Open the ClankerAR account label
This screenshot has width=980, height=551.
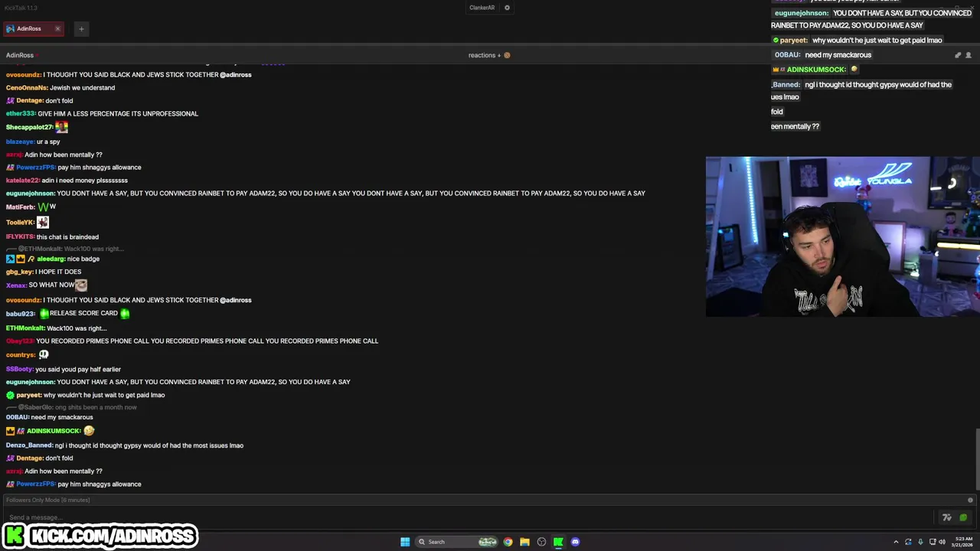tap(482, 8)
